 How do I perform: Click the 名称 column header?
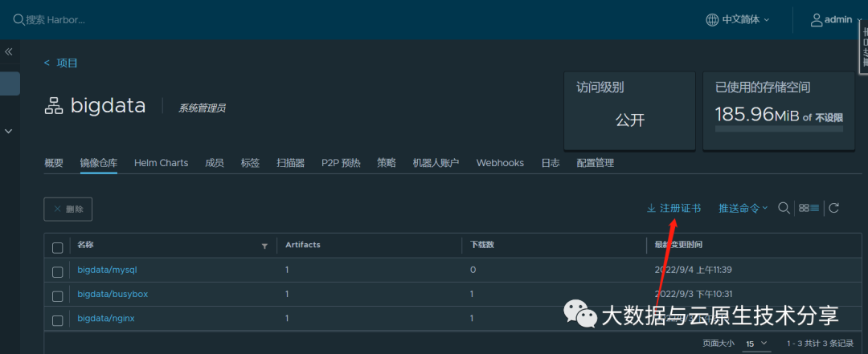click(x=86, y=245)
